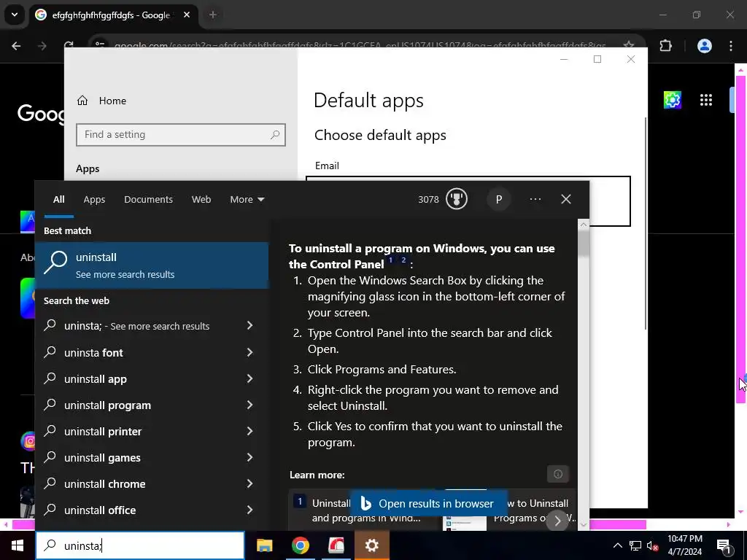This screenshot has height=560, width=747.
Task: Expand arrow for 'uninstall printer' suggestion
Action: 249,431
